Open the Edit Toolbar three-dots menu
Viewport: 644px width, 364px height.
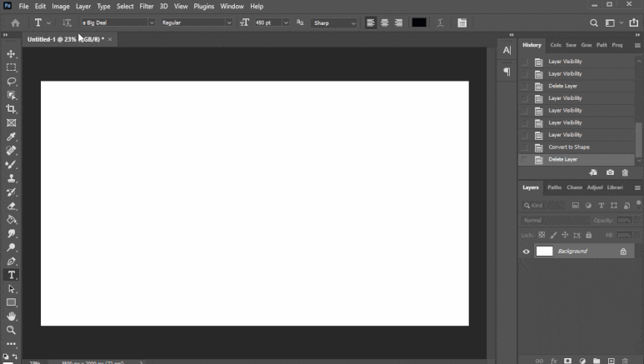[x=11, y=343]
